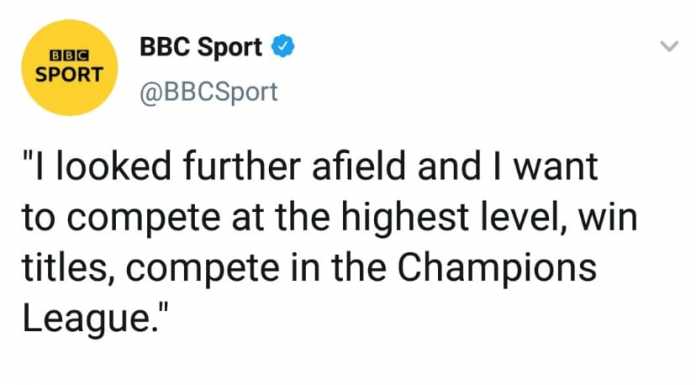
Task: Click the word "want" in first line
Action: coord(555,167)
